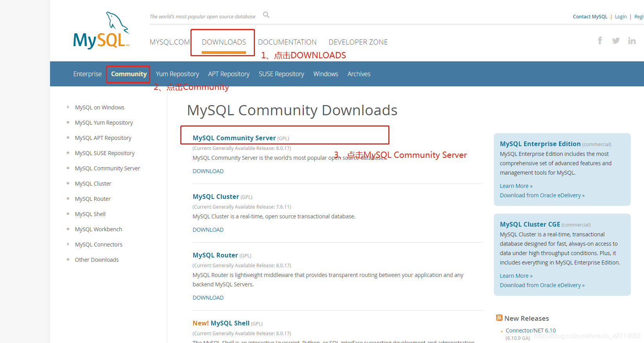Click MySQL Cluster CGE heading link
Viewport: 644px width, 343px height.
click(530, 224)
